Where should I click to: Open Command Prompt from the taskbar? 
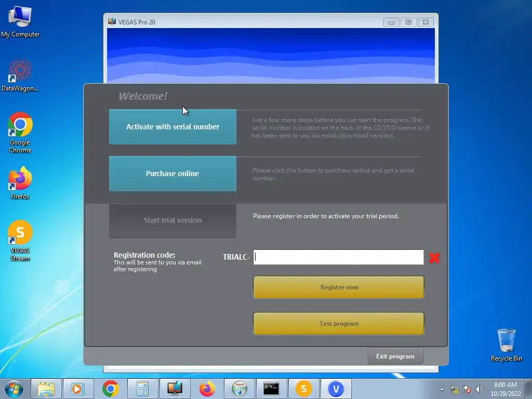pyautogui.click(x=271, y=389)
